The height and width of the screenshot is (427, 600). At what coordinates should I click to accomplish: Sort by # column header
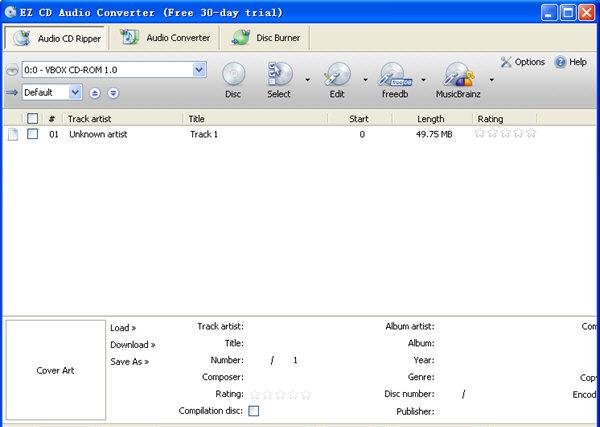click(x=52, y=119)
